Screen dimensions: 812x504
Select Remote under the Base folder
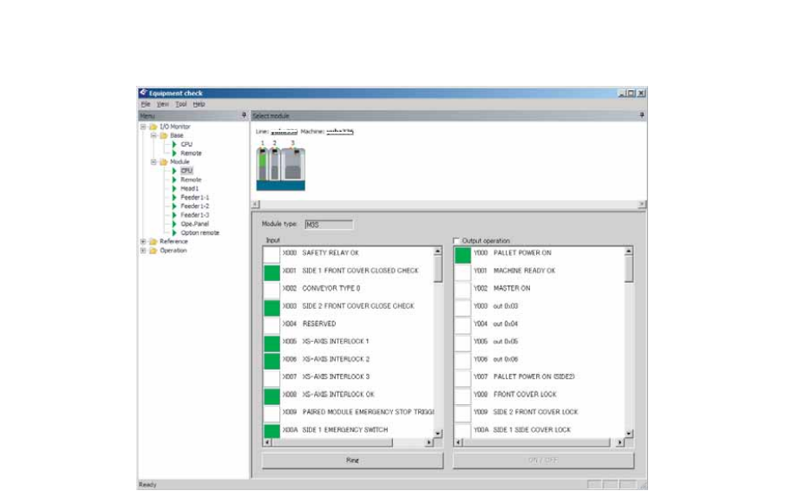(191, 153)
